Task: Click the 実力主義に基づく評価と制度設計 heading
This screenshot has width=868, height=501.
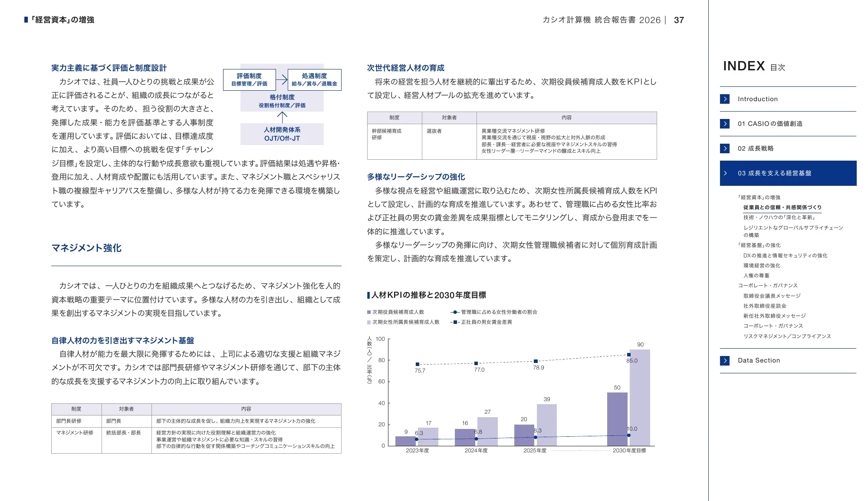Action: click(x=109, y=68)
